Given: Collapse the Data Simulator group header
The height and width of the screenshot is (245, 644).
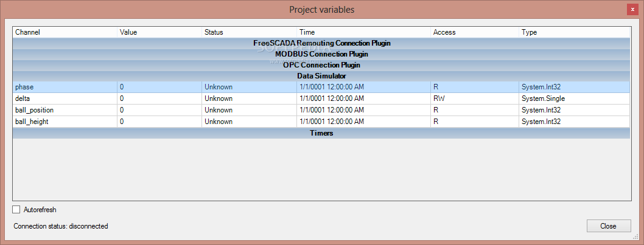Looking at the screenshot, I should pos(321,76).
